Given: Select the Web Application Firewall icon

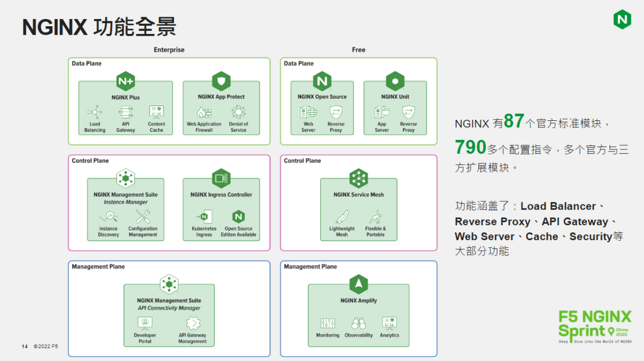Looking at the screenshot, I should (x=203, y=112).
